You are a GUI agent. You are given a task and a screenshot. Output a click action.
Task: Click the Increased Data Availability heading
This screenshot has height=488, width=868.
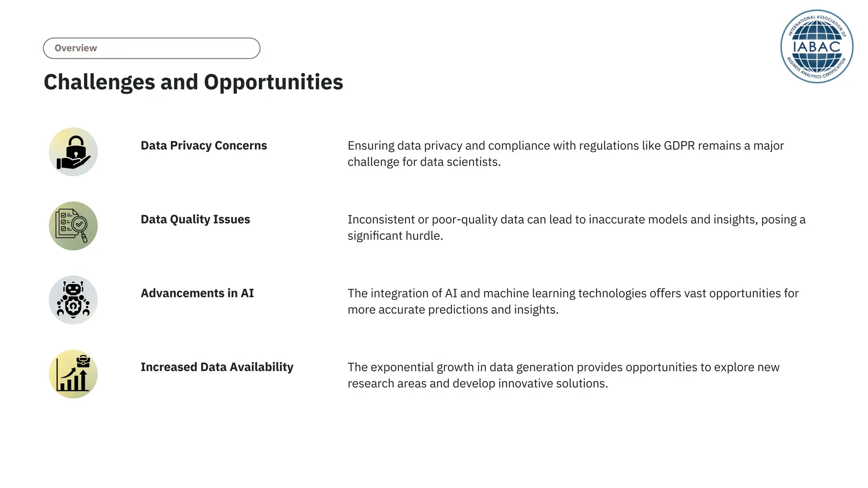217,367
